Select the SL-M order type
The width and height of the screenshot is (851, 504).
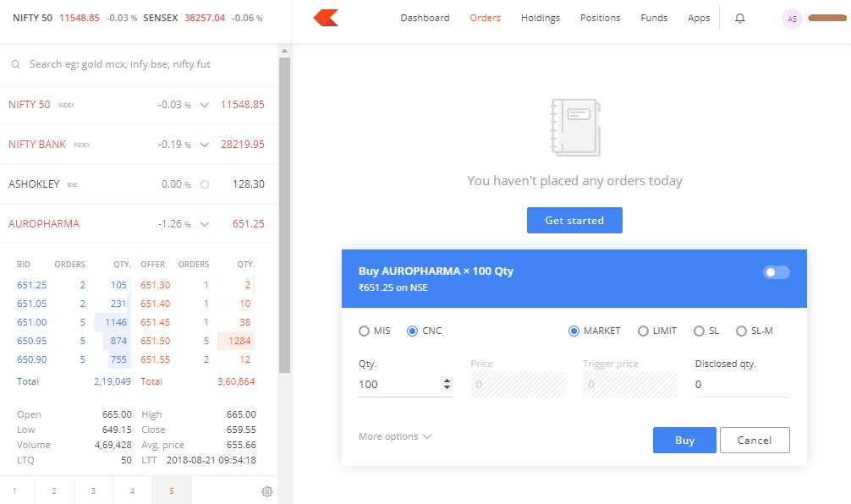(x=741, y=331)
